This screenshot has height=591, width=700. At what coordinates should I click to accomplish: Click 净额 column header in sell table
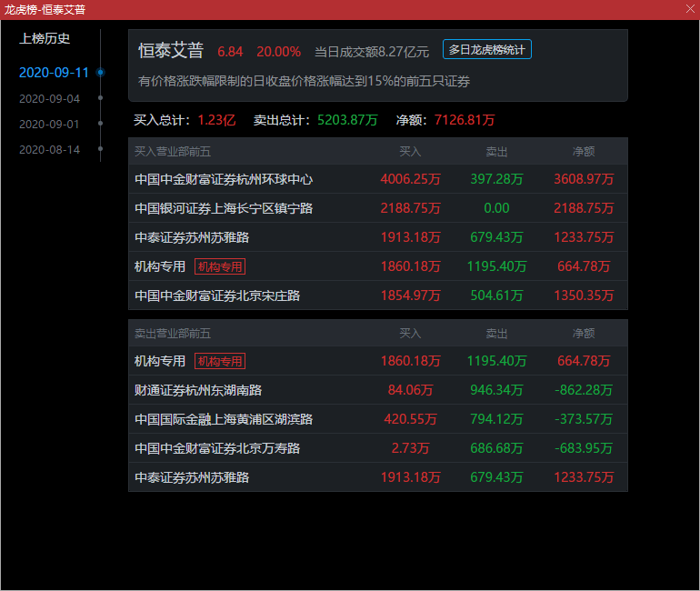tap(583, 334)
